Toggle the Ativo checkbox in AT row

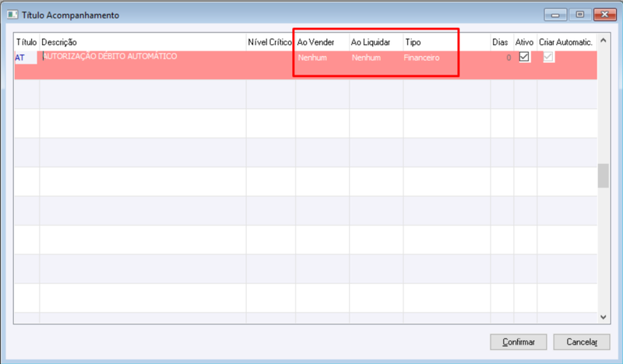coord(524,57)
